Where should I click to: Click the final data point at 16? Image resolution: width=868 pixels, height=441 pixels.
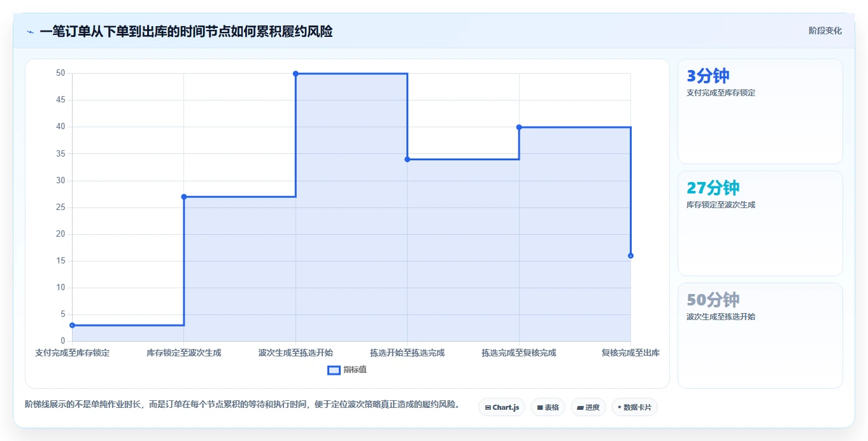point(630,256)
